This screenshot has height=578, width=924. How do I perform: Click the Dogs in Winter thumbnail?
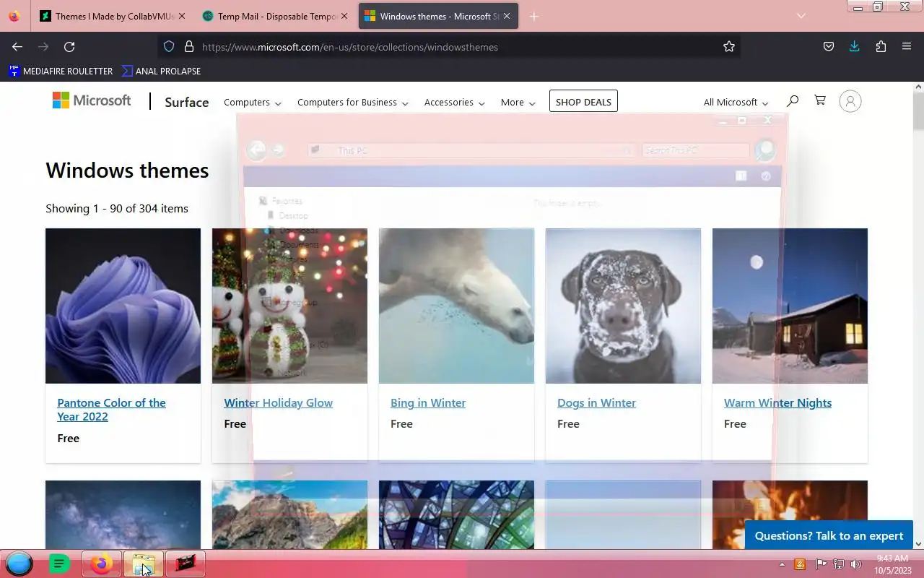[623, 306]
